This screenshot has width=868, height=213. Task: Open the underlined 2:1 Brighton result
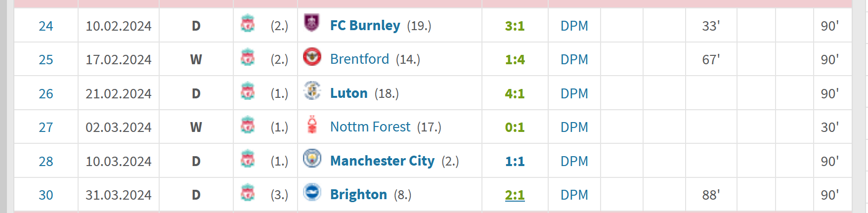click(515, 195)
